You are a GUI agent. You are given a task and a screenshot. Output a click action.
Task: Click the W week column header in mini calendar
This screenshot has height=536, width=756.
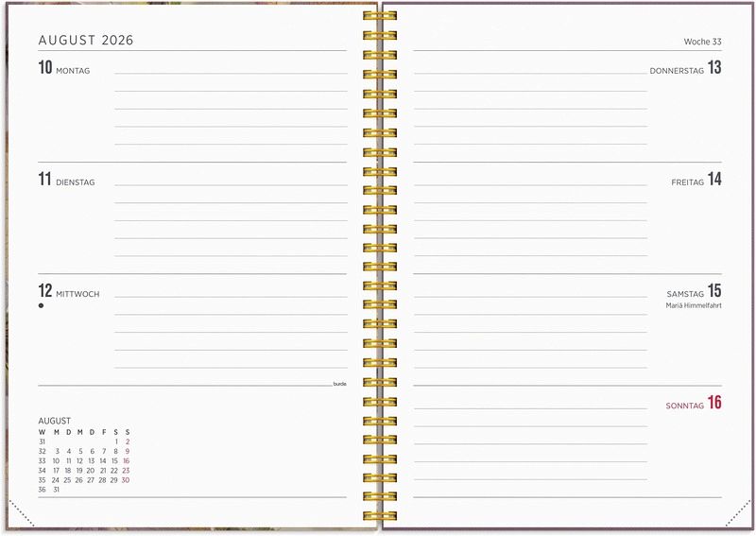[x=42, y=432]
